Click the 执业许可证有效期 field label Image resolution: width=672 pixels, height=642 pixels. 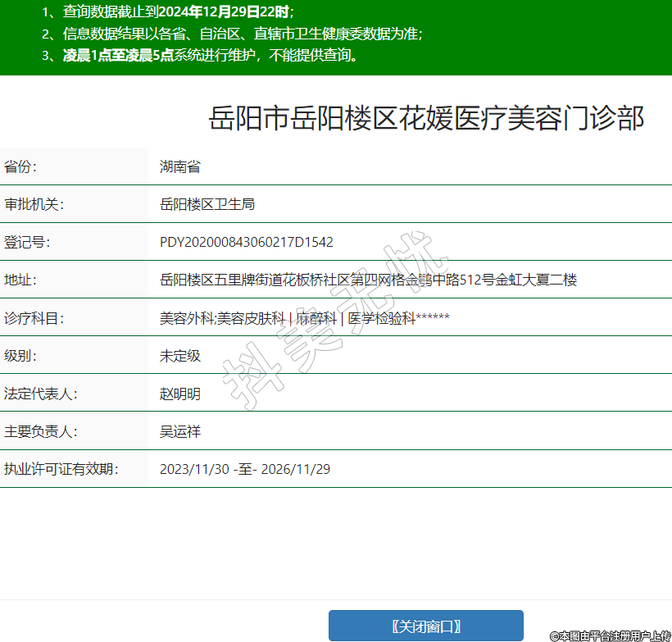click(x=61, y=469)
